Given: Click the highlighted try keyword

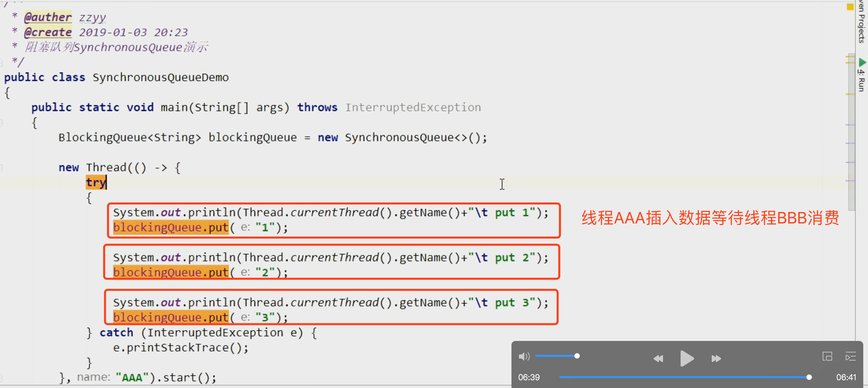Looking at the screenshot, I should coord(96,182).
